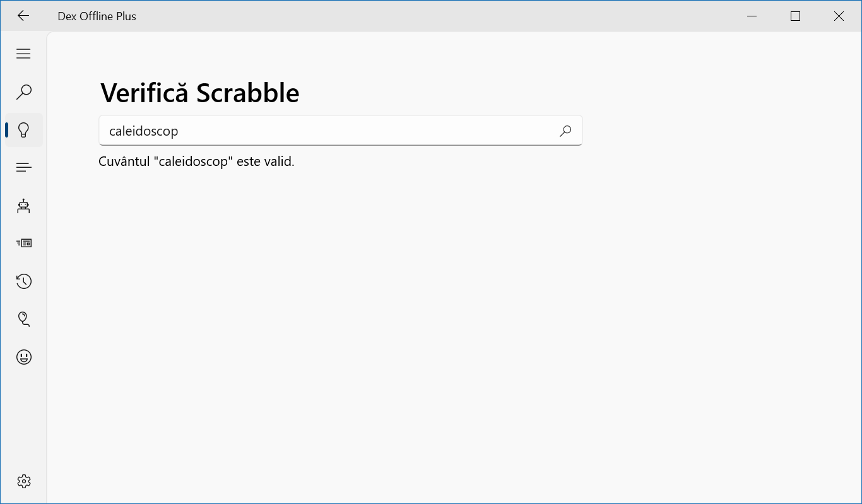
Task: Close the Dex Offline Plus window
Action: pos(839,16)
